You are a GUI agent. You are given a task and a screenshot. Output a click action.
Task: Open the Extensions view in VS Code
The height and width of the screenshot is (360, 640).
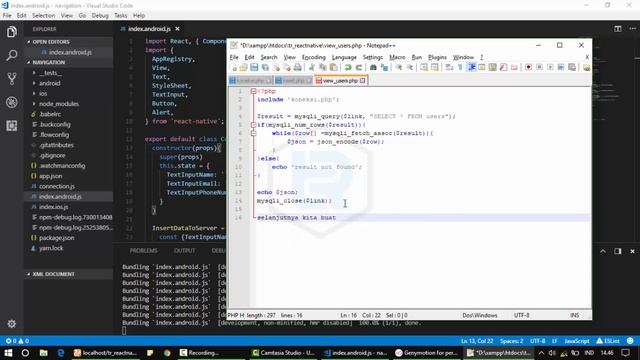11,125
